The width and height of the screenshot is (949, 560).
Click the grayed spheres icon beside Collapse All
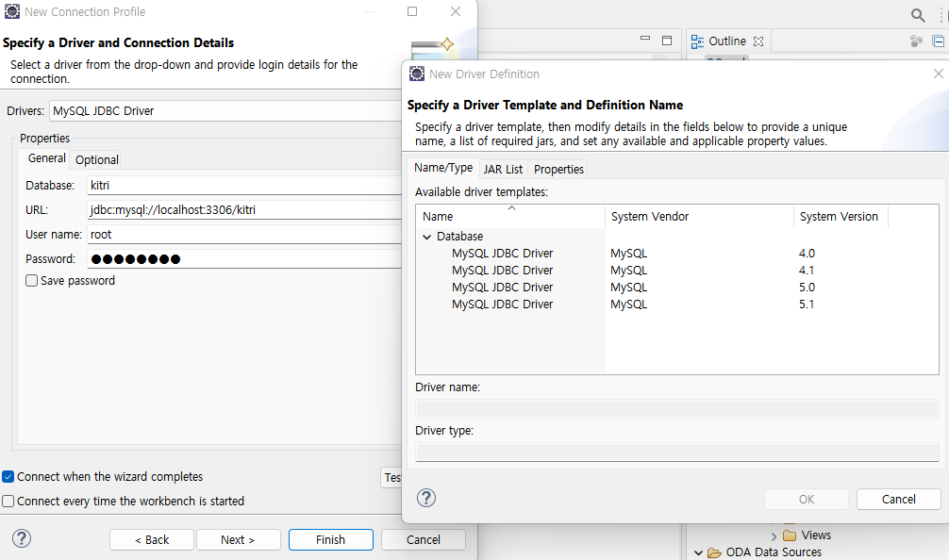(916, 41)
